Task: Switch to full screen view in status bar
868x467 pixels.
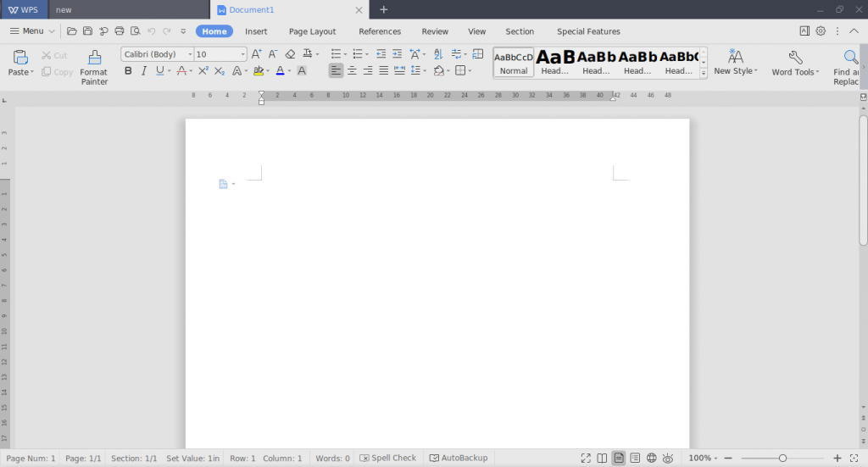Action: pos(586,459)
